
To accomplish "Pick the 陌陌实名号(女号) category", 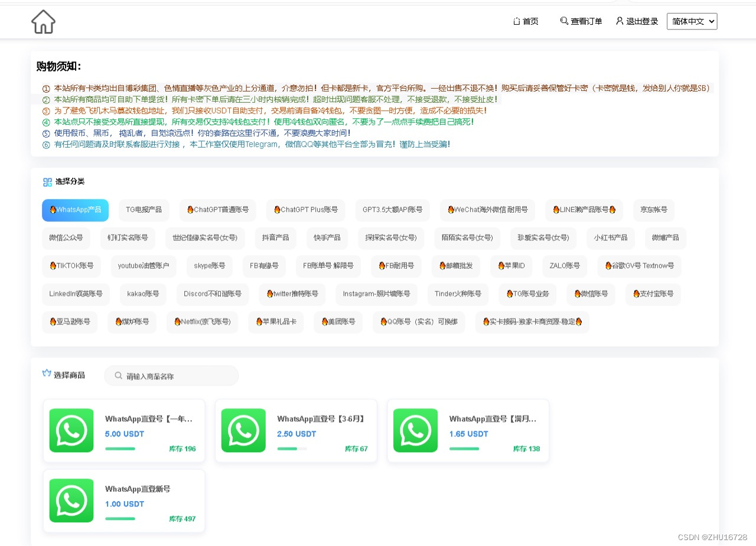I will click(467, 238).
